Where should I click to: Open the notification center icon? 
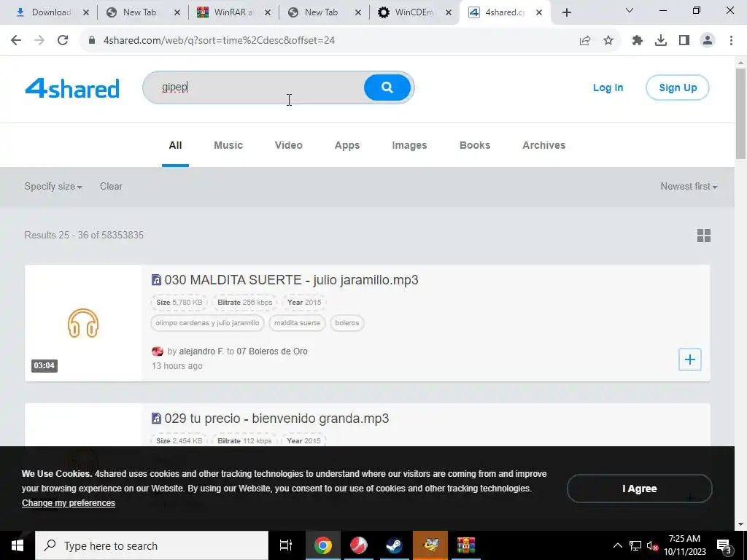pos(724,545)
